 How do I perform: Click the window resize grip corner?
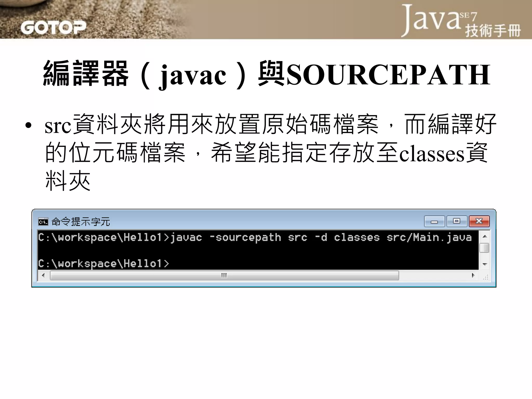point(485,277)
